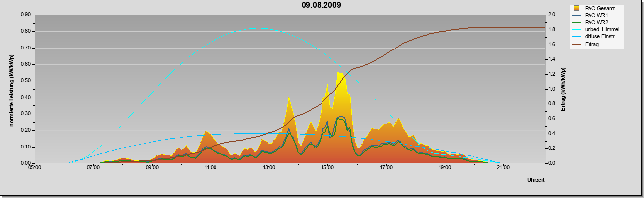Click the unbed. Himmel legend entry
This screenshot has height=198, width=644.
click(x=596, y=30)
